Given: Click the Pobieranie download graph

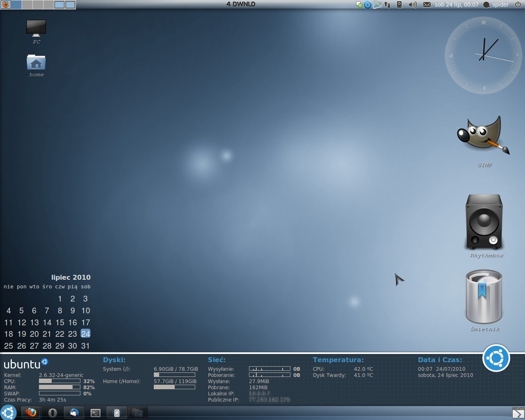Looking at the screenshot, I should click(x=269, y=375).
